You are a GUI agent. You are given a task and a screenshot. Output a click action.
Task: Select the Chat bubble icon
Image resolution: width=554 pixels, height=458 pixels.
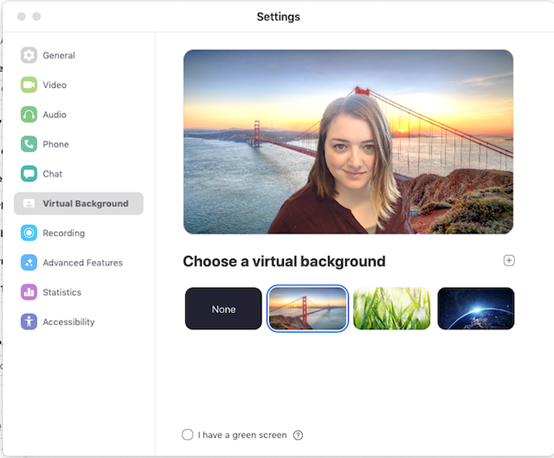pos(29,174)
